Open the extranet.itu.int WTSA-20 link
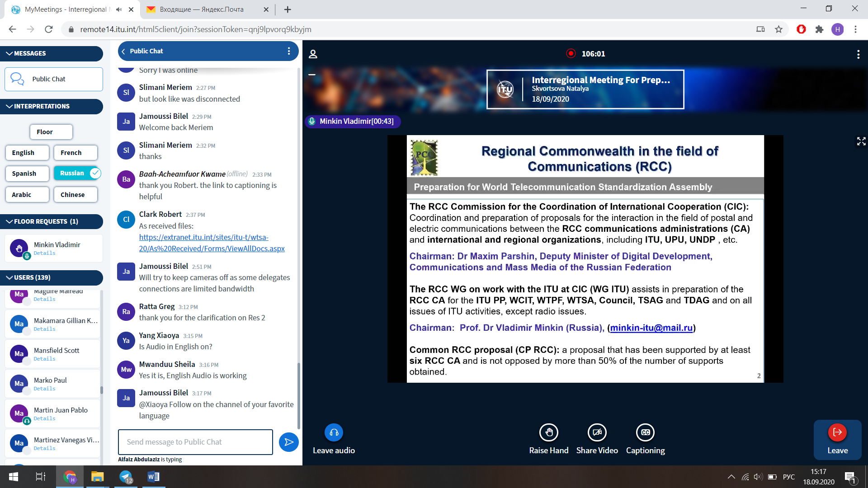The width and height of the screenshot is (868, 488). [x=212, y=243]
